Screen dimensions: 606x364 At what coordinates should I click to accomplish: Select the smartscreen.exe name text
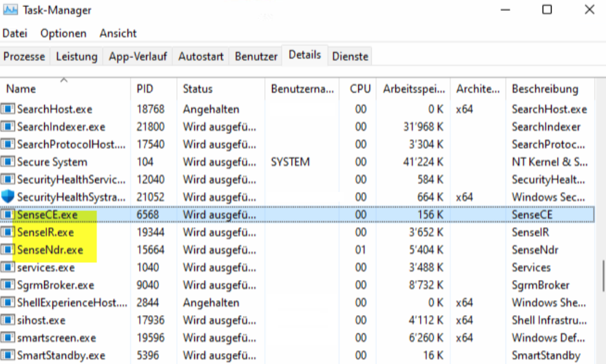(x=56, y=338)
